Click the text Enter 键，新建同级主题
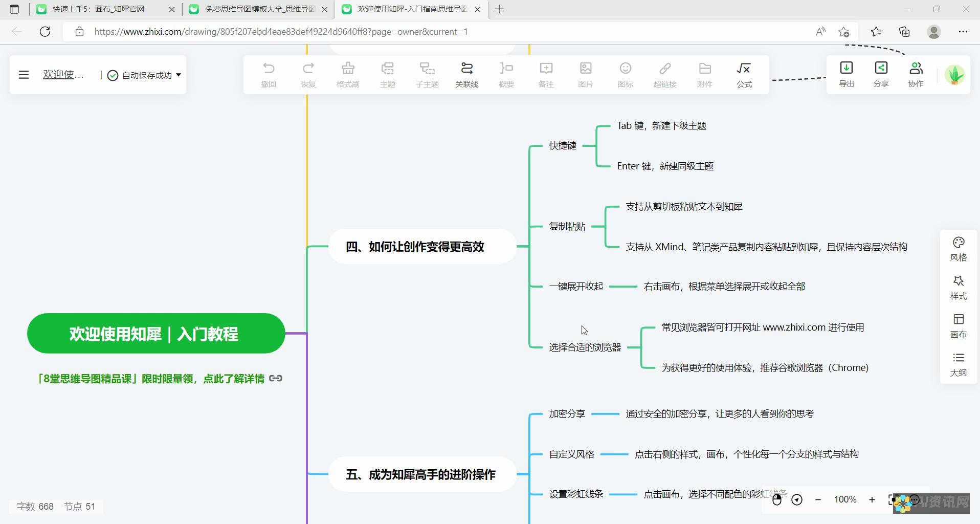Image resolution: width=980 pixels, height=524 pixels. point(665,166)
